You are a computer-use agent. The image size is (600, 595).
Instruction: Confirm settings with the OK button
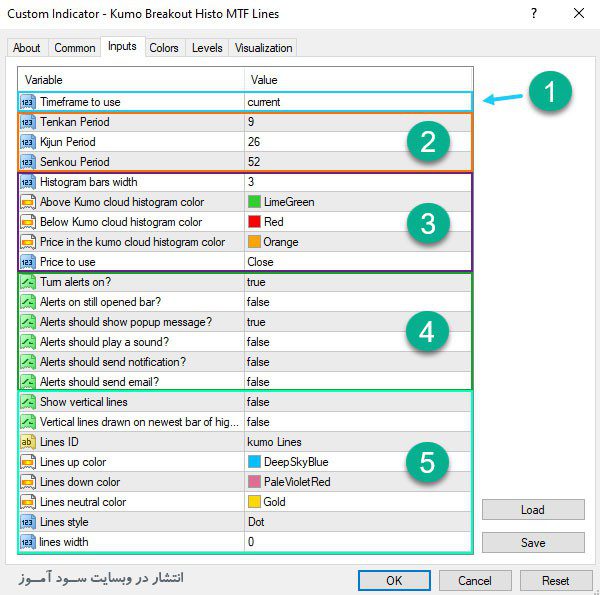click(394, 580)
